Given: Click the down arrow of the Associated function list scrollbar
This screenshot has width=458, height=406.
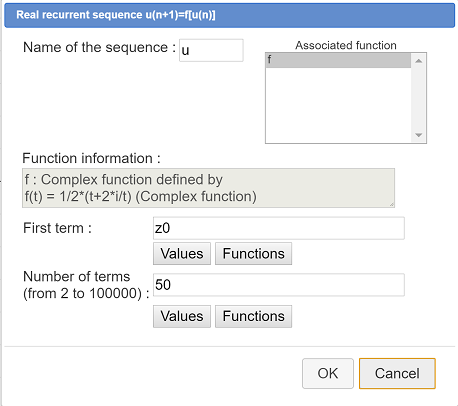Looking at the screenshot, I should tap(419, 135).
